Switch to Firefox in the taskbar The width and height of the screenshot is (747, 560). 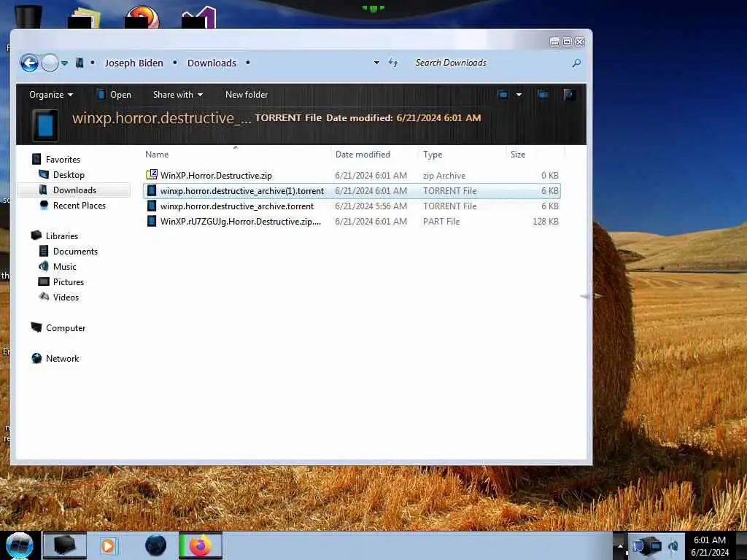point(201,545)
